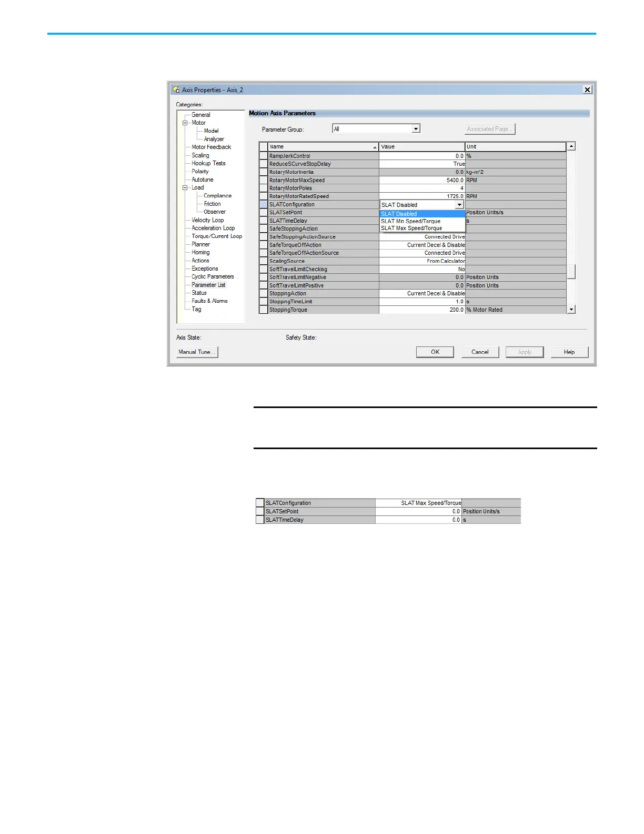Image resolution: width=644 pixels, height=834 pixels.
Task: Click the SafeTorqueOffAction value cell
Action: tap(422, 245)
